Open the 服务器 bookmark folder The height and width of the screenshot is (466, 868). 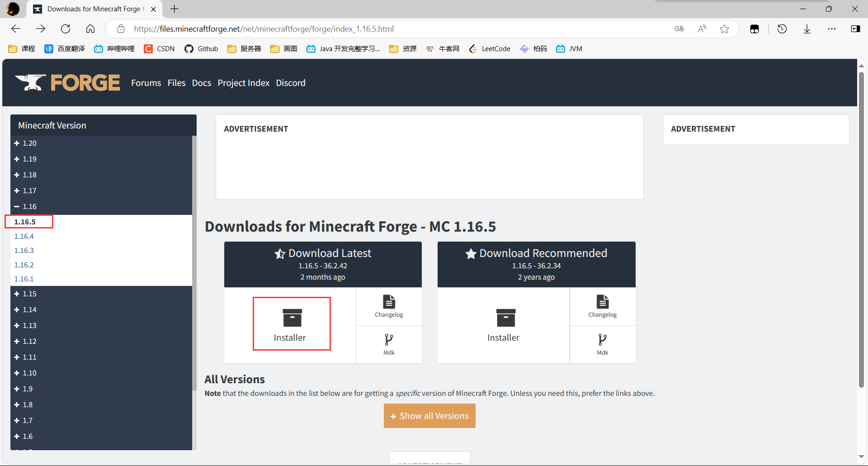coord(244,49)
